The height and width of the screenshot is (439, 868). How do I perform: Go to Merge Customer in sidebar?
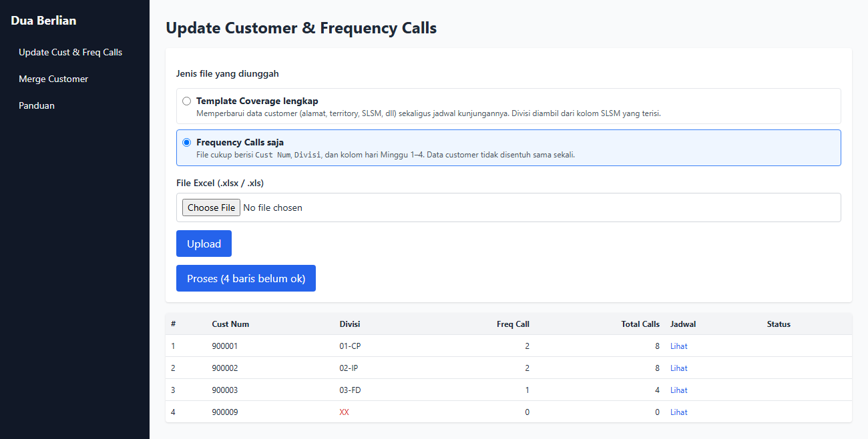click(x=53, y=79)
